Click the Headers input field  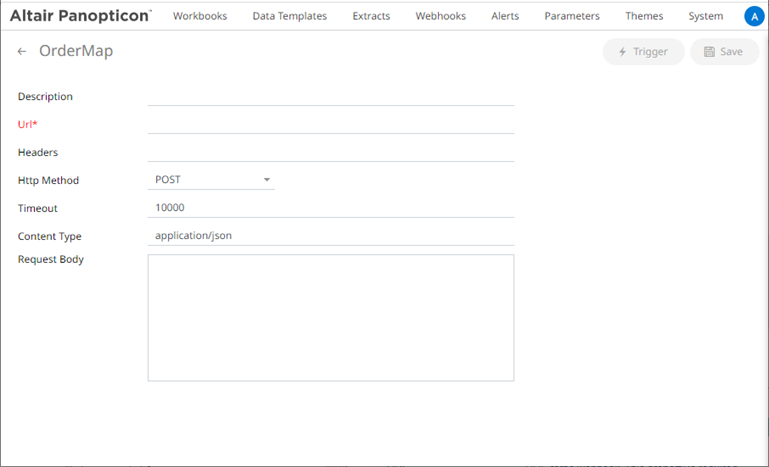pos(331,153)
